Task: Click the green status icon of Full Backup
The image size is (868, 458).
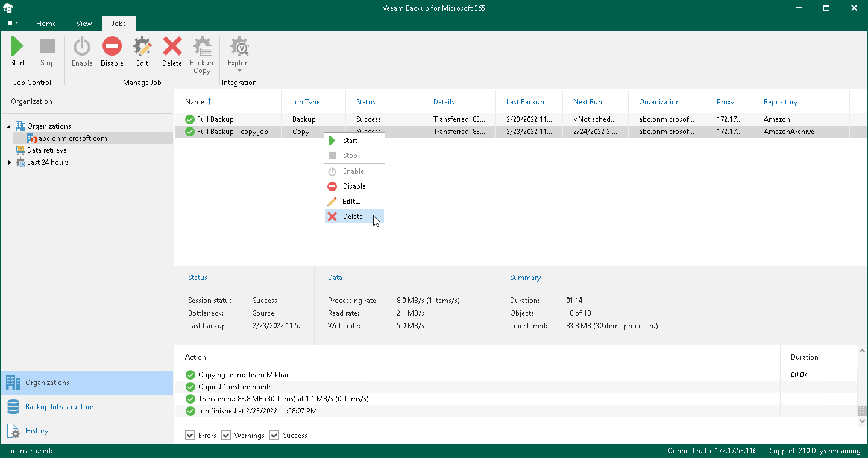Action: [190, 119]
